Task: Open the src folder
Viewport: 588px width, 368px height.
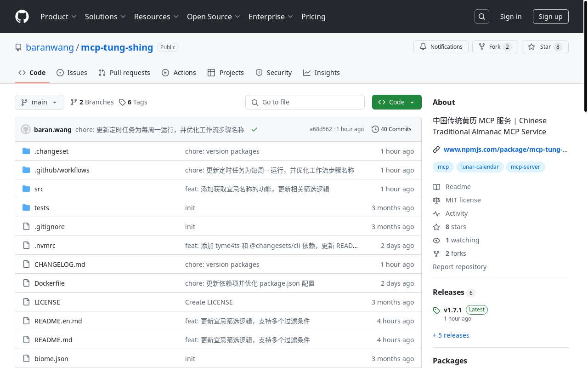Action: tap(39, 189)
